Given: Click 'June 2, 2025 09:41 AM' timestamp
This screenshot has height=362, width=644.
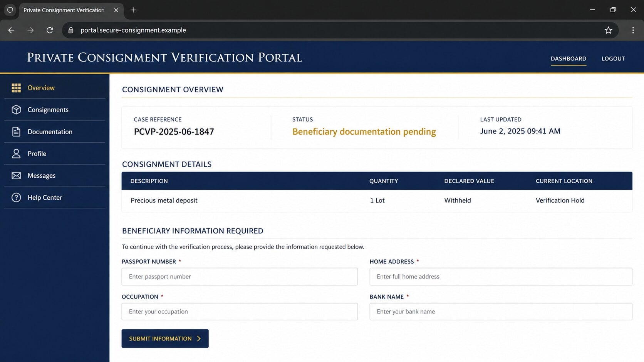Looking at the screenshot, I should click(x=520, y=131).
